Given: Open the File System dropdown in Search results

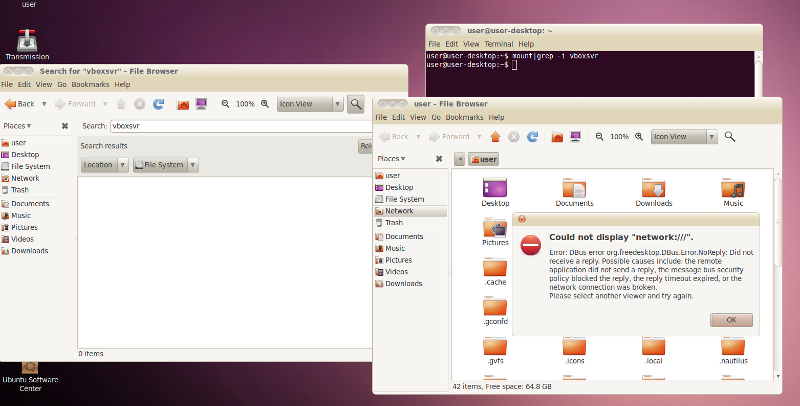Looking at the screenshot, I should click(x=165, y=165).
